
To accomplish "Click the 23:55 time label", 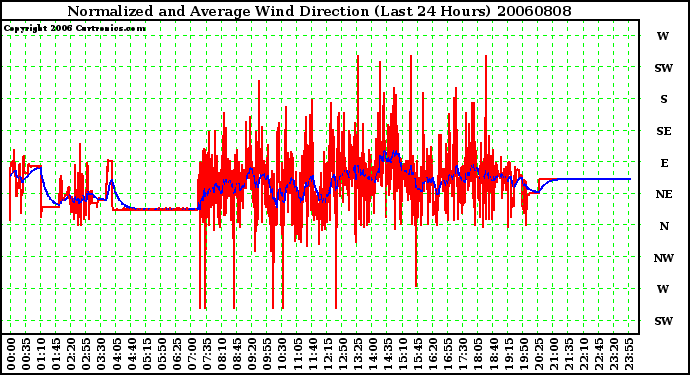I will (629, 354).
